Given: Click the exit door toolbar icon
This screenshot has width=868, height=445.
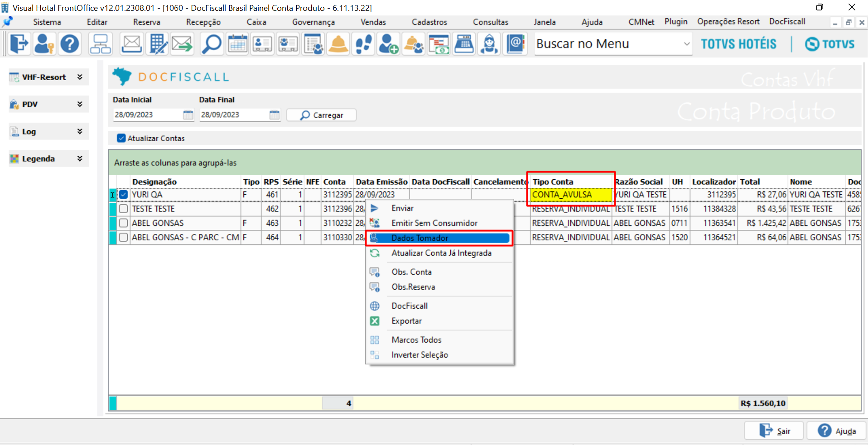Looking at the screenshot, I should click(x=19, y=44).
